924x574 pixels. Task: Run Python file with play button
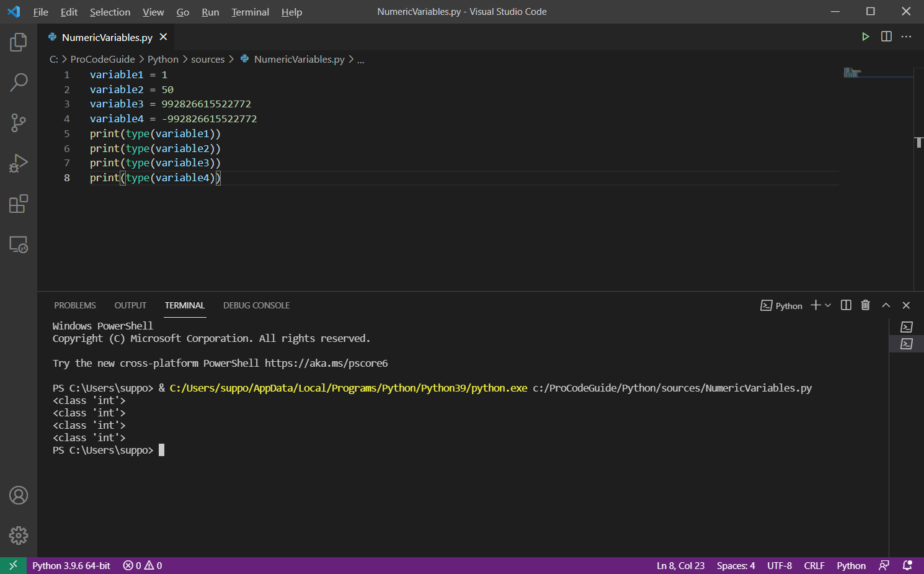tap(865, 37)
